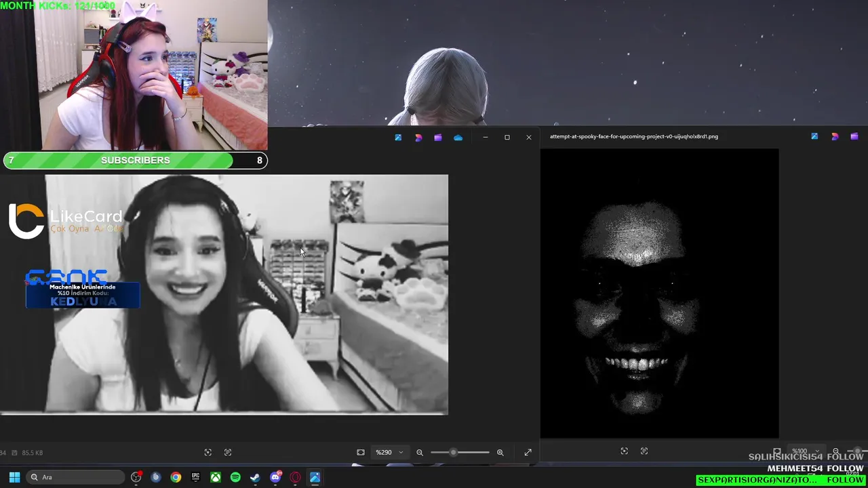
Task: Open the Edit image tool in left Photos window
Action: [398, 138]
